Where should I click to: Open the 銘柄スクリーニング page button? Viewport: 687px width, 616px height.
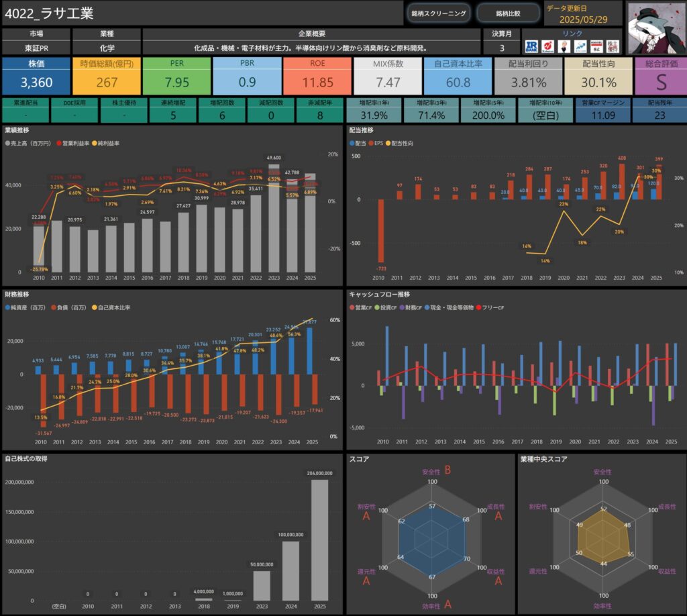pyautogui.click(x=439, y=13)
